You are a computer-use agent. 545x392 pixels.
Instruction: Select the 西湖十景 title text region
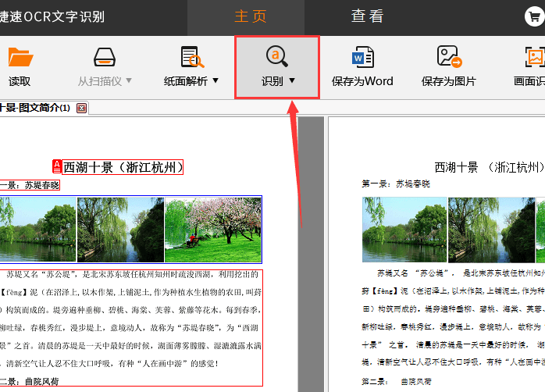coord(123,166)
